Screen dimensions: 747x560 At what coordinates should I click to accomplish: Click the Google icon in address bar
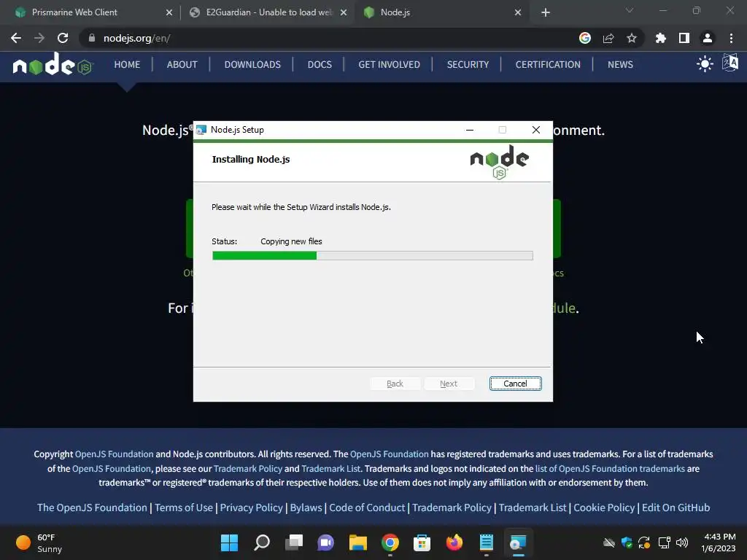pyautogui.click(x=585, y=38)
